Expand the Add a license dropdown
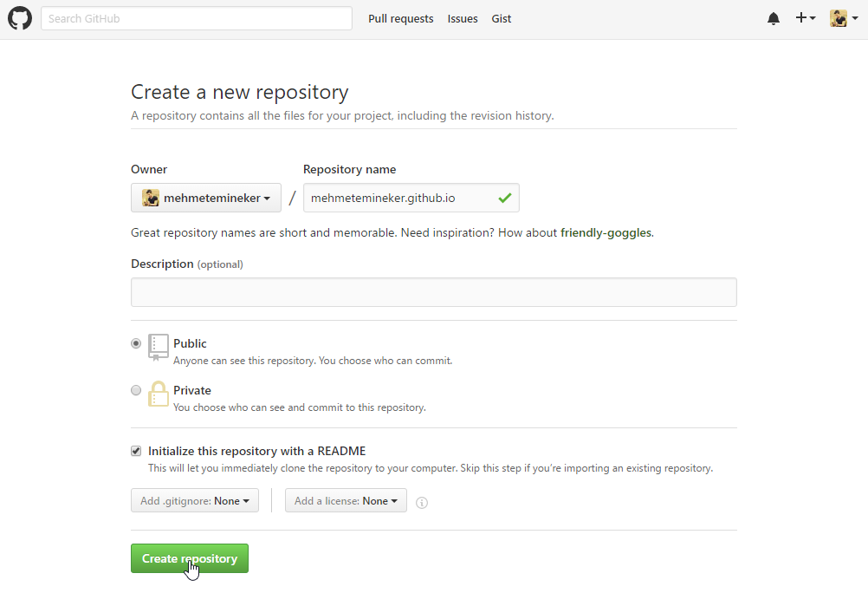The image size is (868, 593). 346,500
